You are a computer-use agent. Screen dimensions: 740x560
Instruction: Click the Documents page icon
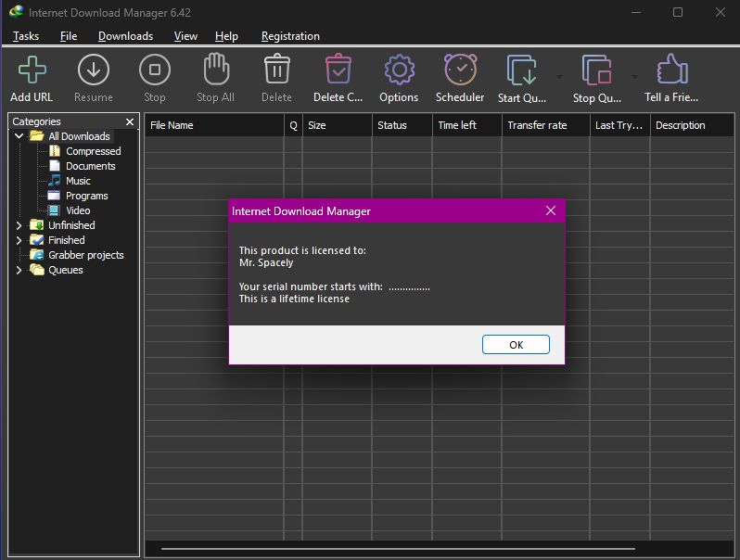click(55, 166)
